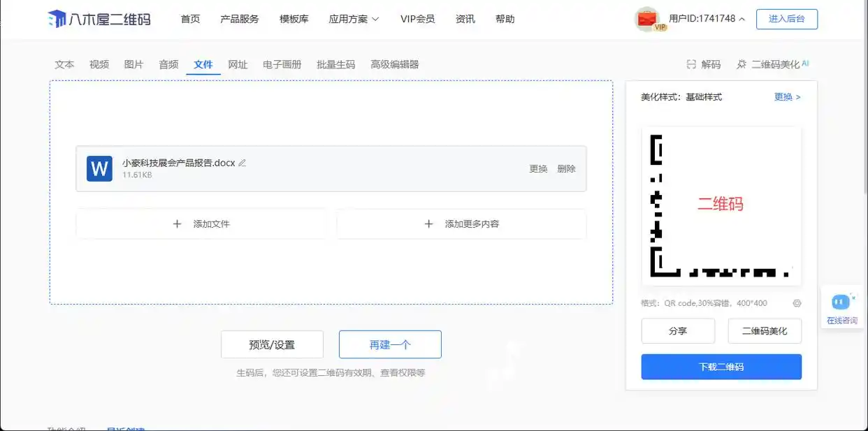Click 添加文件 button
Image resolution: width=868 pixels, height=431 pixels.
tap(201, 224)
